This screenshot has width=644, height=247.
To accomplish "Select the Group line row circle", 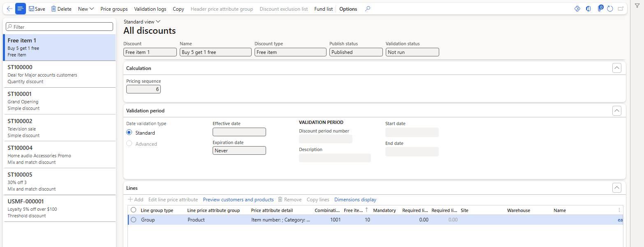I will [133, 220].
